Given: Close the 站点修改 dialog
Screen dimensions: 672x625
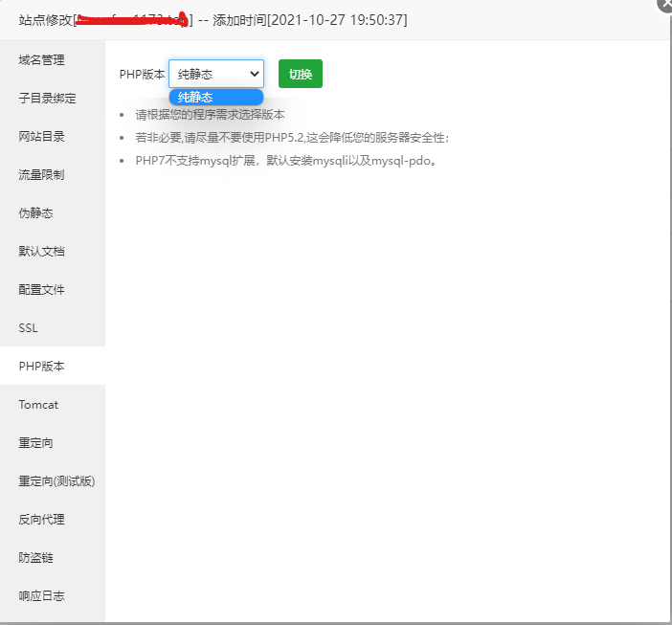Looking at the screenshot, I should [x=665, y=4].
